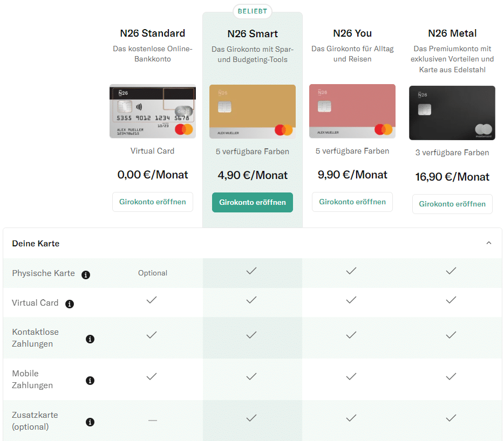Click N26 Smart checkmark in Virtual Card row

[x=251, y=300]
